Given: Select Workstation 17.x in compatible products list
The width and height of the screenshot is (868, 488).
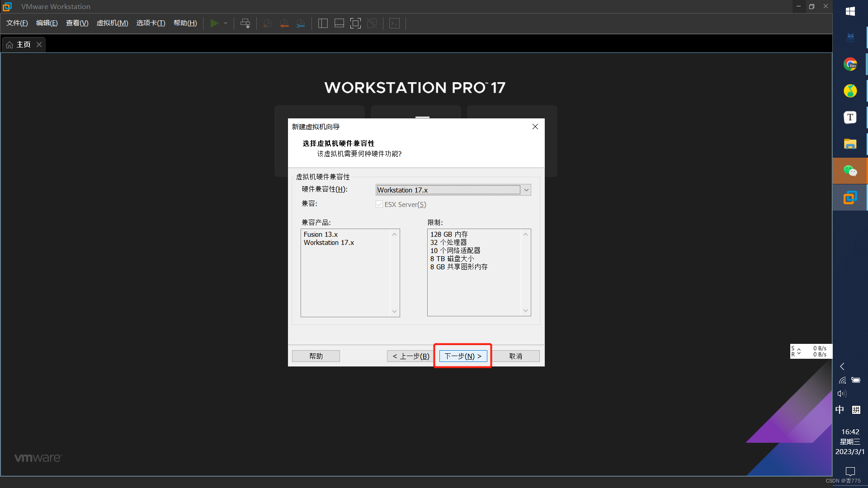Looking at the screenshot, I should point(329,243).
